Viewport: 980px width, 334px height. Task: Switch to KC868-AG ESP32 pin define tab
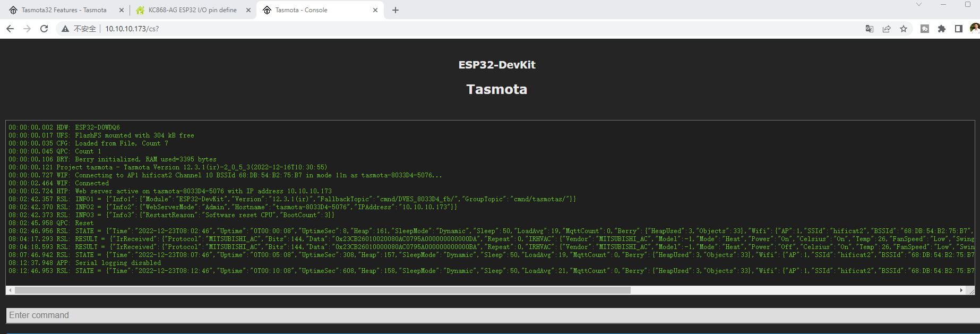(192, 10)
